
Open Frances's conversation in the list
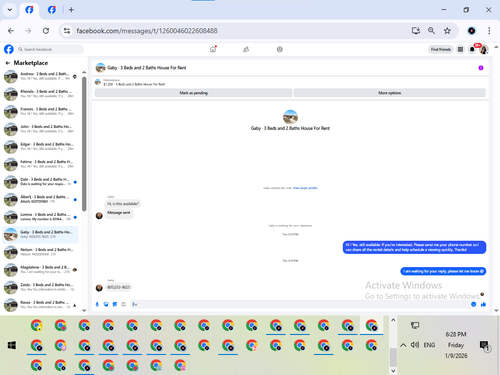[x=40, y=111]
